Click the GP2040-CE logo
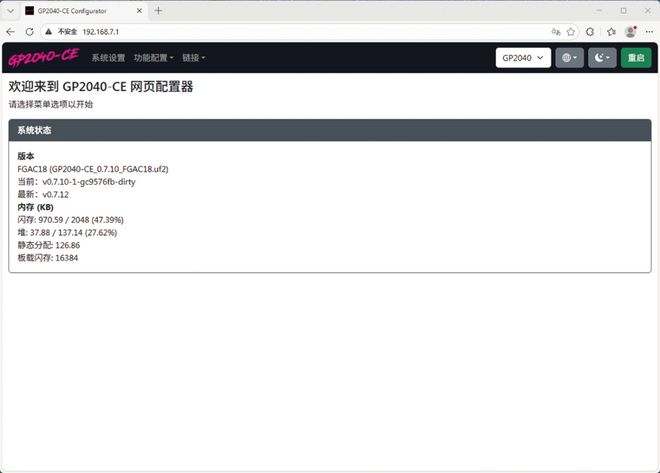This screenshot has width=660, height=473. pos(42,57)
